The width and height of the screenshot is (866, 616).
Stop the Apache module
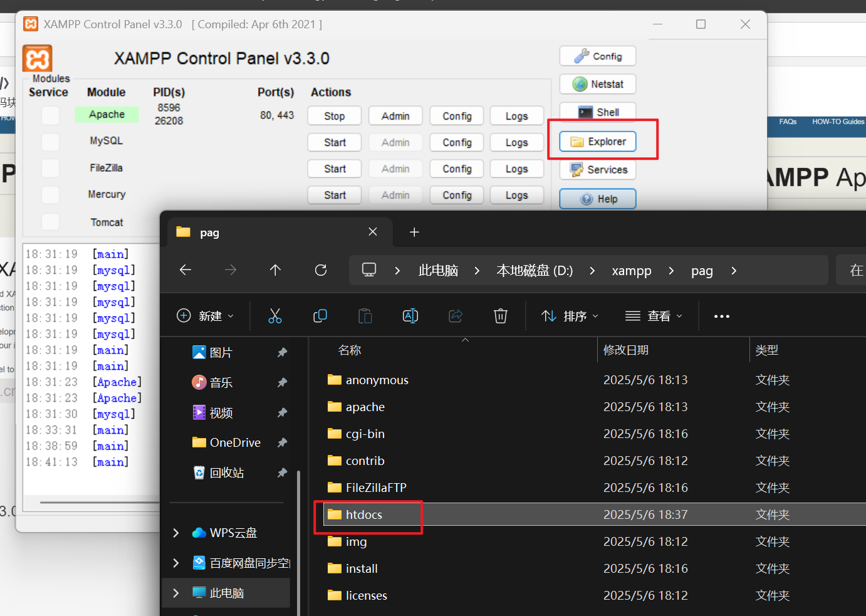[335, 116]
